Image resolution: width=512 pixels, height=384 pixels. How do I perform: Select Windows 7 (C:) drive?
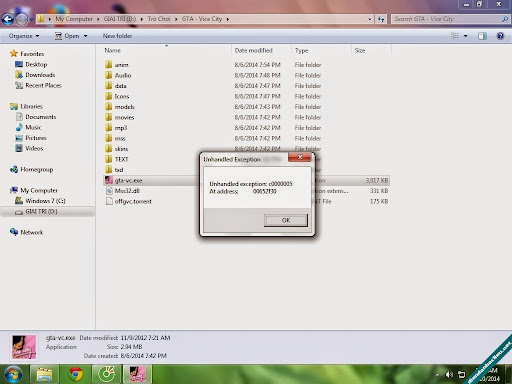(40, 201)
